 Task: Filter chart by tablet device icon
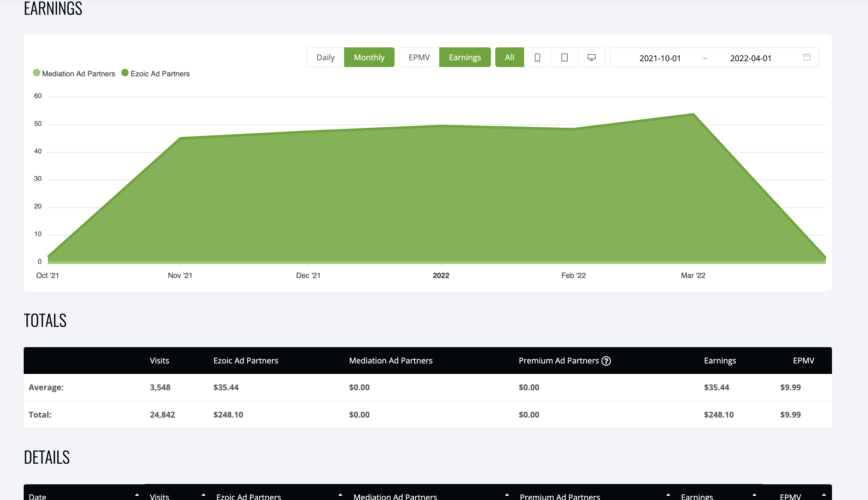coord(564,57)
